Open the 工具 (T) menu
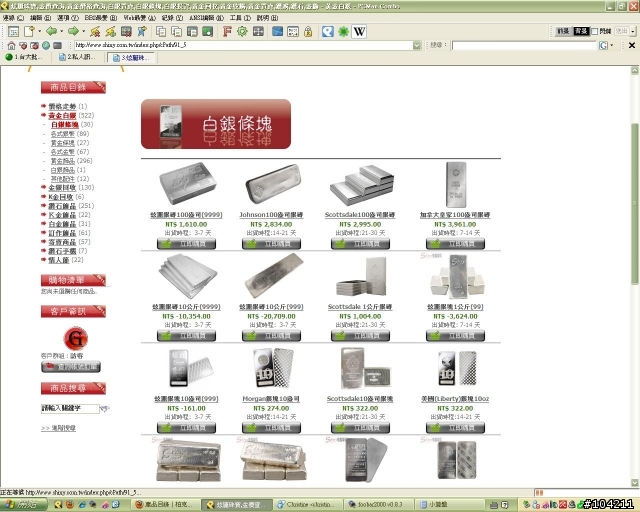The image size is (640, 512). [240, 18]
